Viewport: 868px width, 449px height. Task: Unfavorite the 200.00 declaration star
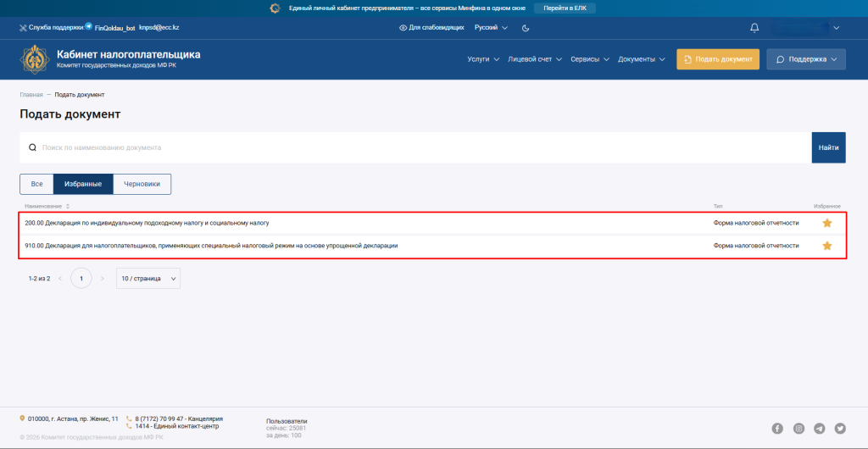coord(827,223)
